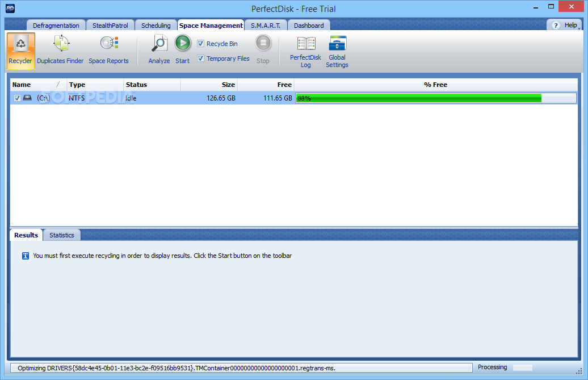Click the 126.65 GB size value

(221, 98)
